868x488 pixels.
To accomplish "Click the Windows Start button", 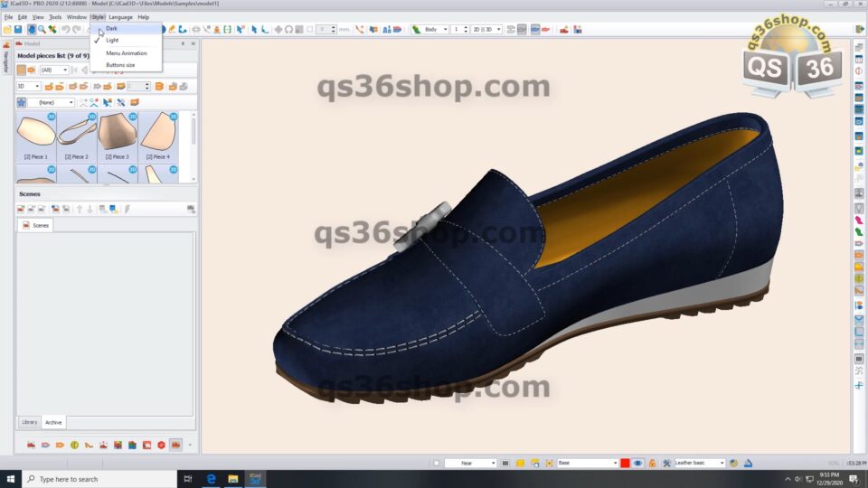I will pyautogui.click(x=11, y=479).
